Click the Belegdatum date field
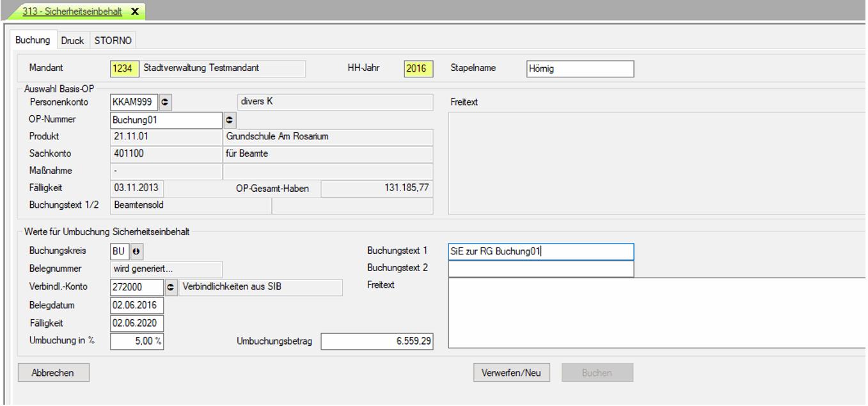 tap(137, 305)
